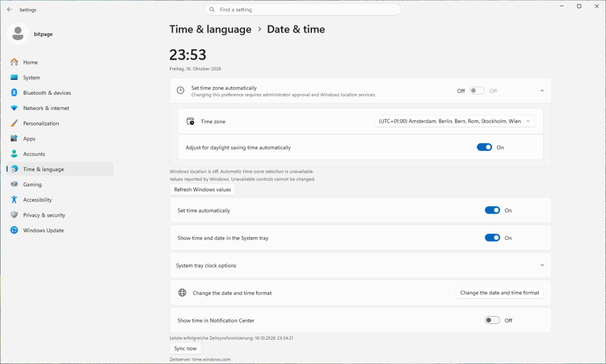The height and width of the screenshot is (364, 606).
Task: Select Network & internet in sidebar
Action: point(60,108)
